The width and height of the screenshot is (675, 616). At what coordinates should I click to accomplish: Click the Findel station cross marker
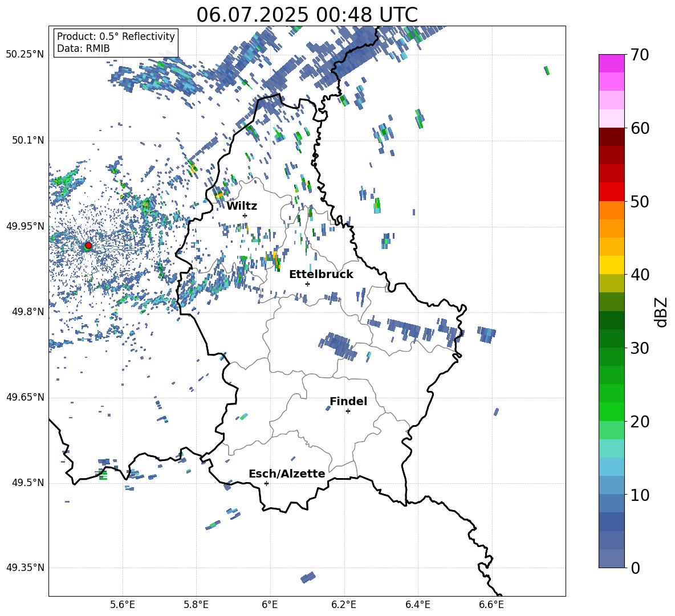pyautogui.click(x=348, y=411)
